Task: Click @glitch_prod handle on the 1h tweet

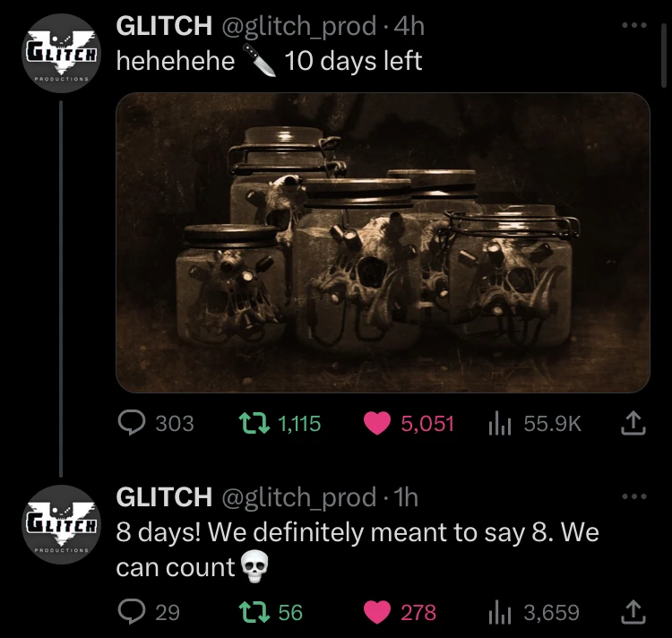Action: [x=299, y=497]
